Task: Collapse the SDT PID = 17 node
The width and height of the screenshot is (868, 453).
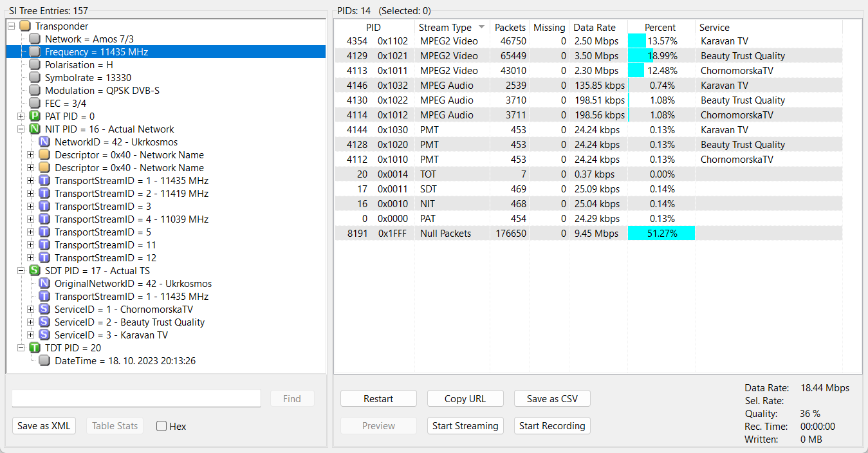Action: [21, 271]
